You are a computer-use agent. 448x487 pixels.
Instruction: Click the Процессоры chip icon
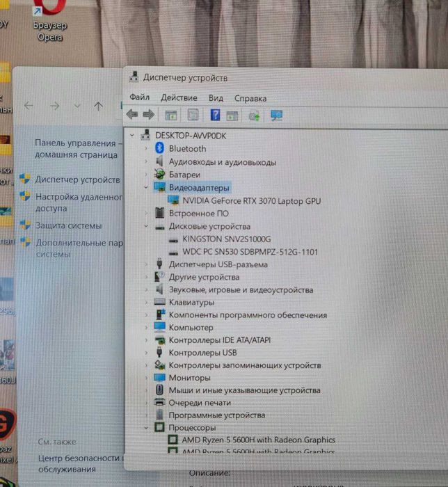(x=159, y=427)
